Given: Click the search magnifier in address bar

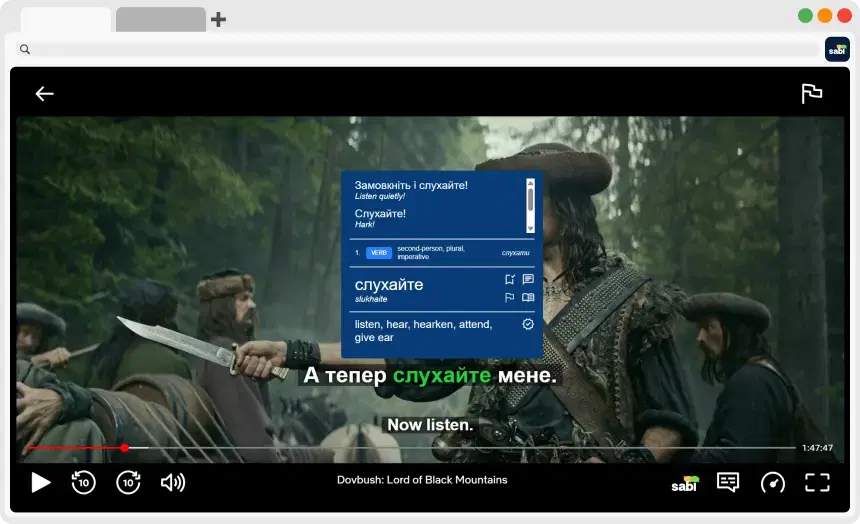Looking at the screenshot, I should click(x=25, y=49).
